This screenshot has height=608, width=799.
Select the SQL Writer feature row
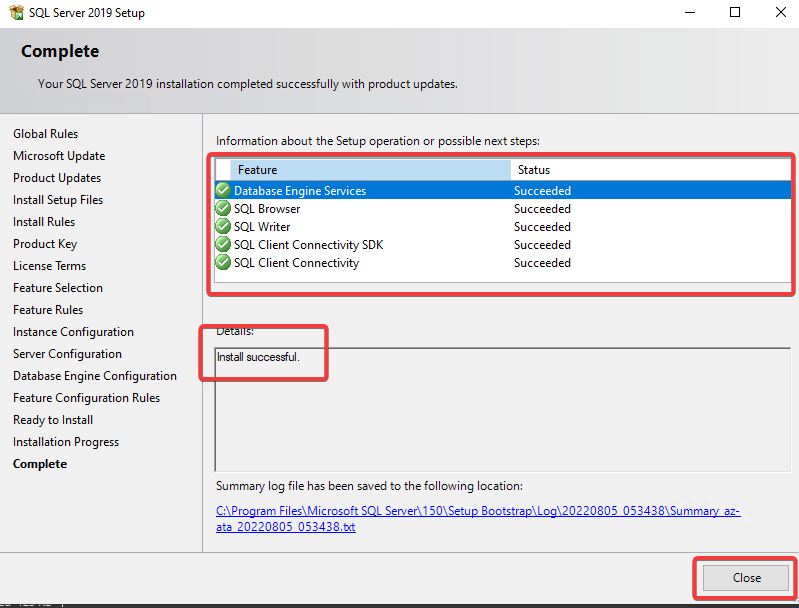(x=503, y=226)
